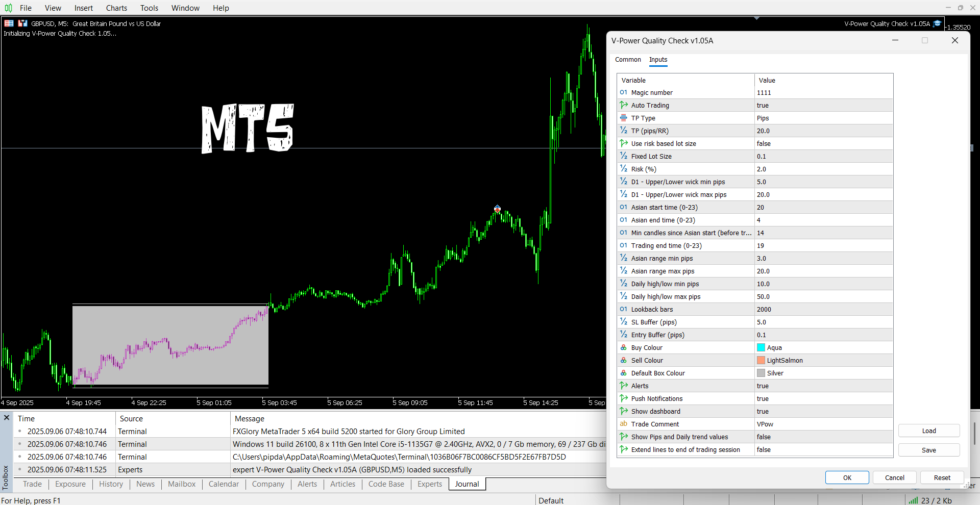Screen dimensions: 980x505
Task: Open the Experts tab in Toolbox
Action: click(430, 484)
